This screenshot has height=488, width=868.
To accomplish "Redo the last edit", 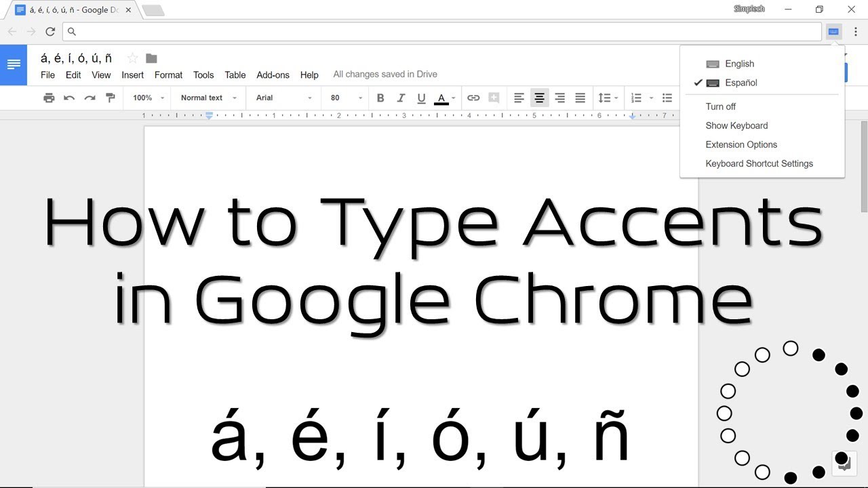I will tap(90, 98).
